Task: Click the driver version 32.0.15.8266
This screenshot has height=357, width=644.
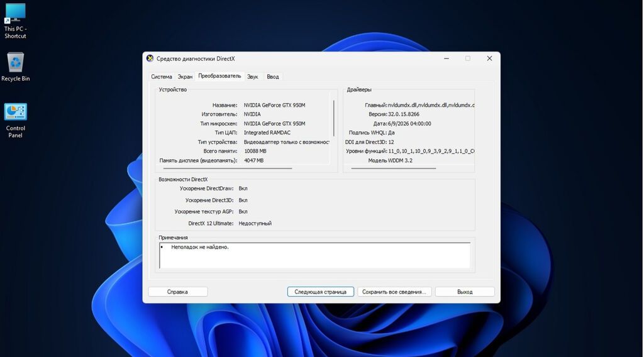Action: (404, 114)
